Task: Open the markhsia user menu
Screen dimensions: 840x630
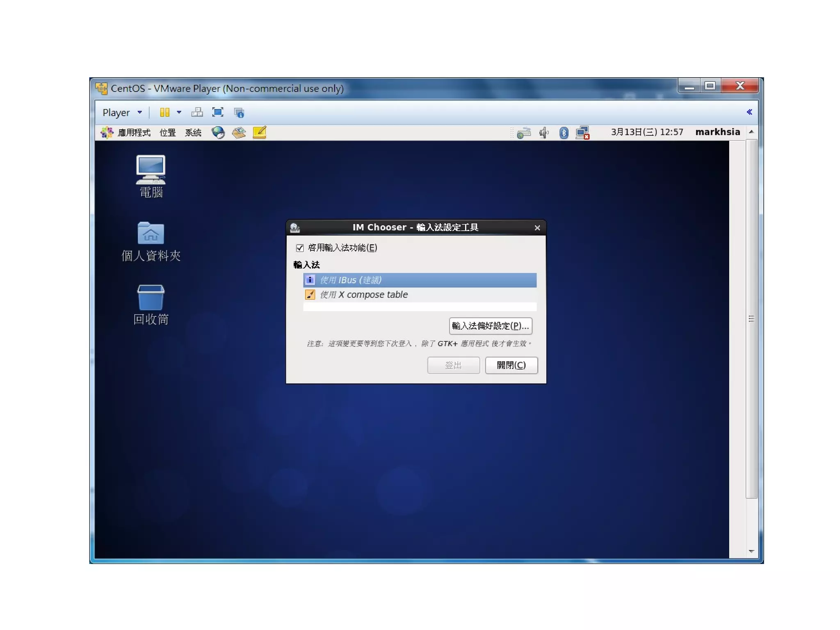Action: (x=717, y=132)
